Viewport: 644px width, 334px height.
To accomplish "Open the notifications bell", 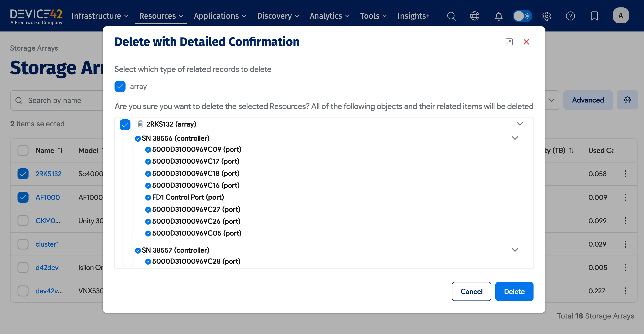I will [x=498, y=16].
